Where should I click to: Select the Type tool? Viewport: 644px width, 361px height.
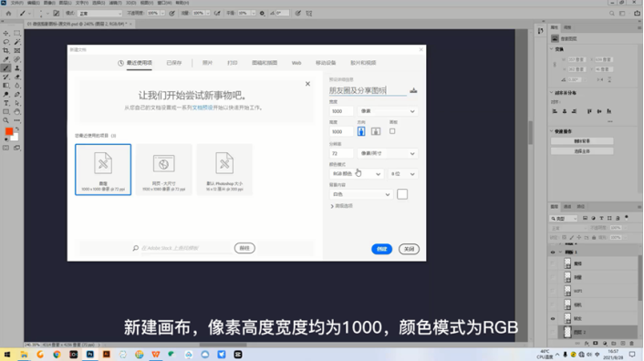pyautogui.click(x=5, y=103)
